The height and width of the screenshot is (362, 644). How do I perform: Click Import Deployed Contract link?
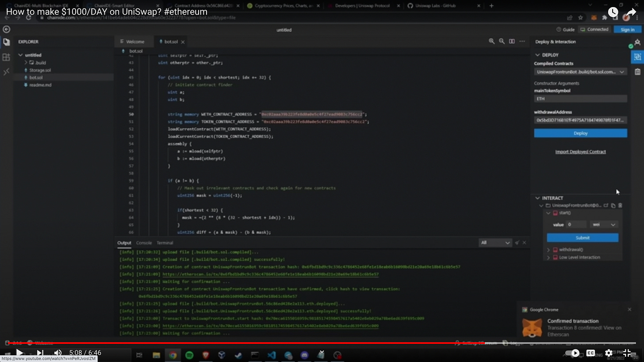tap(580, 152)
